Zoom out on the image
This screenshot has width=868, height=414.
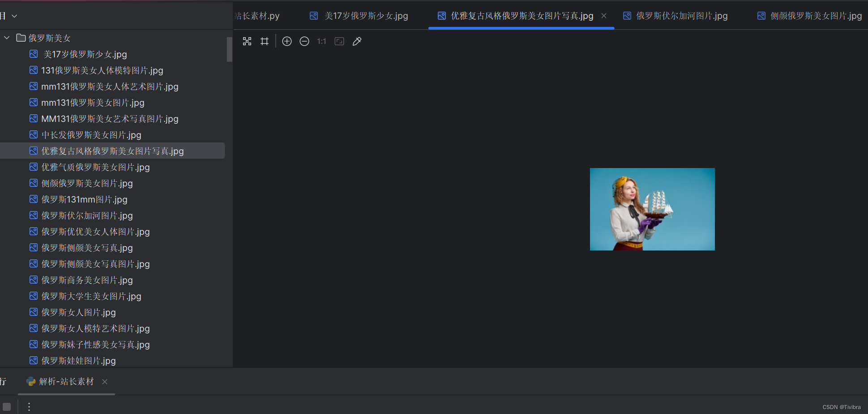[304, 41]
